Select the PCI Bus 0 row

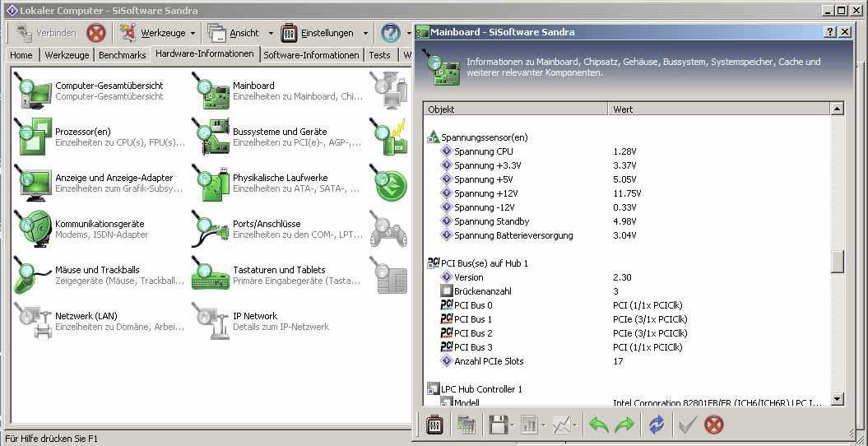627,305
